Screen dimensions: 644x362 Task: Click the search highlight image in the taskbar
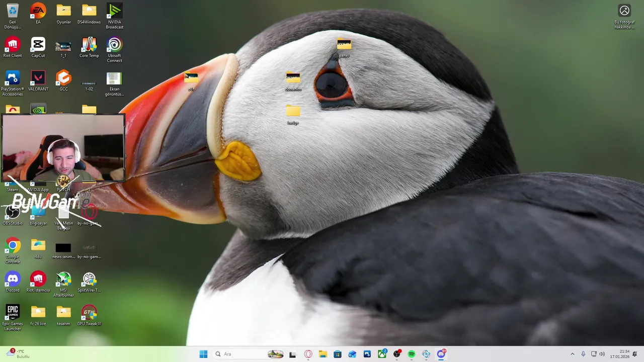[x=275, y=354]
